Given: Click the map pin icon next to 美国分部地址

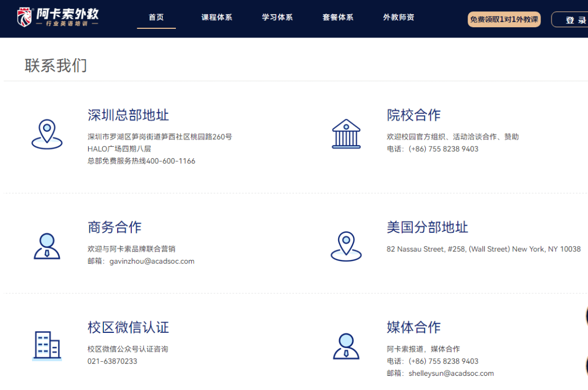Looking at the screenshot, I should point(347,247).
